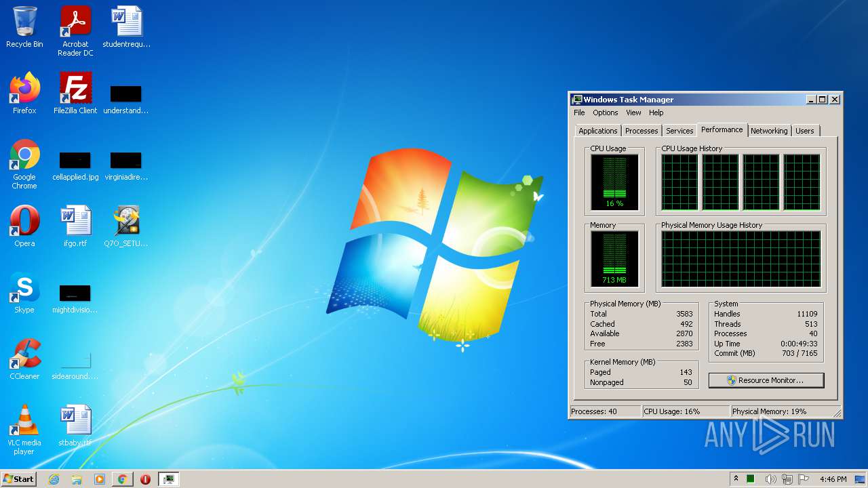Click the 4:46 PM taskbar clock
Viewport: 868px width, 488px height.
pyautogui.click(x=833, y=479)
